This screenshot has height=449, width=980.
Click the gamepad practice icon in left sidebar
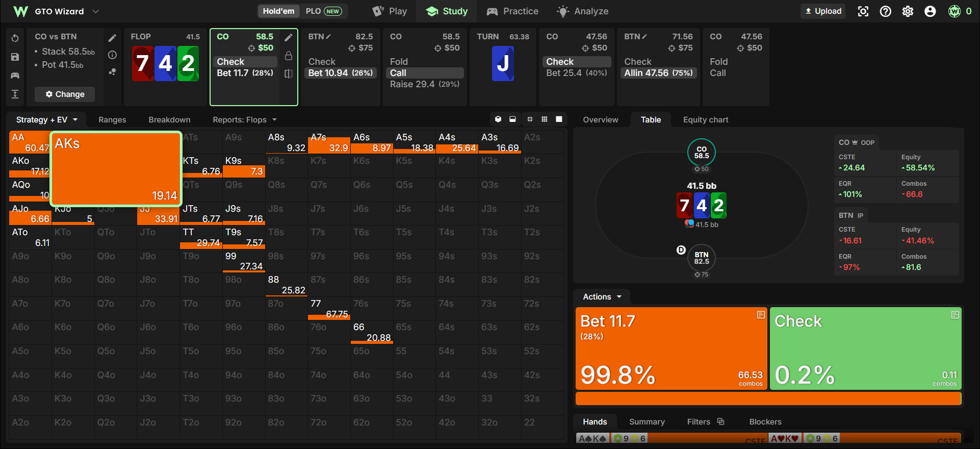click(15, 76)
